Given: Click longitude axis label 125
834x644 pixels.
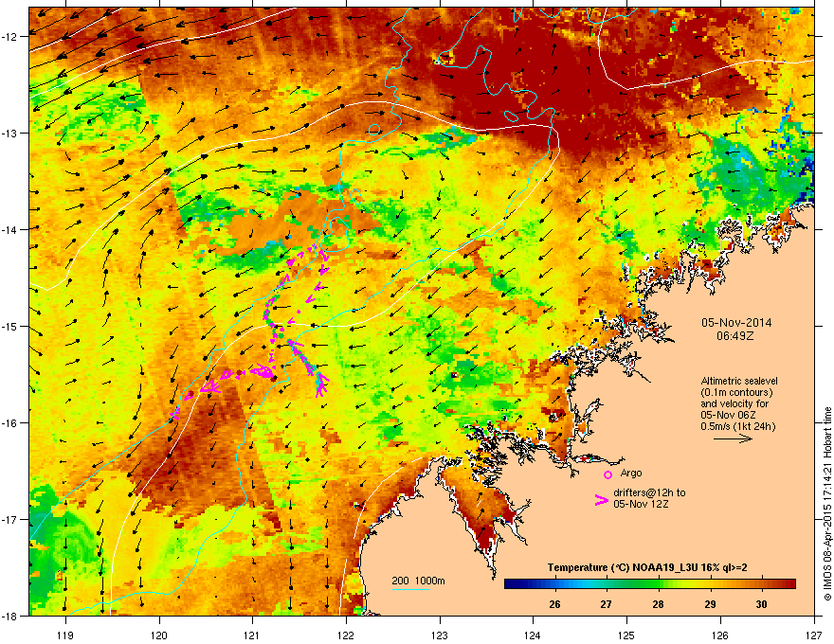Looking at the screenshot, I should pyautogui.click(x=626, y=635).
